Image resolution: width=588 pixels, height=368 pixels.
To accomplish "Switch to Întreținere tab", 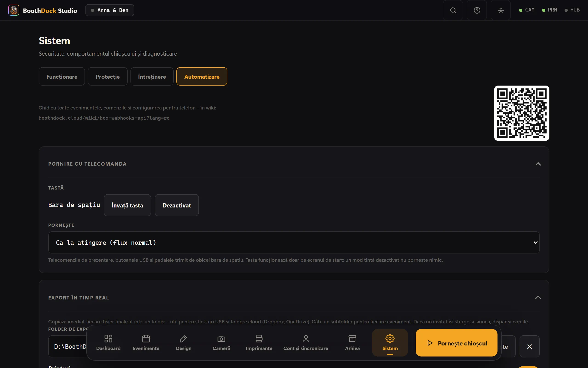I will coord(152,76).
